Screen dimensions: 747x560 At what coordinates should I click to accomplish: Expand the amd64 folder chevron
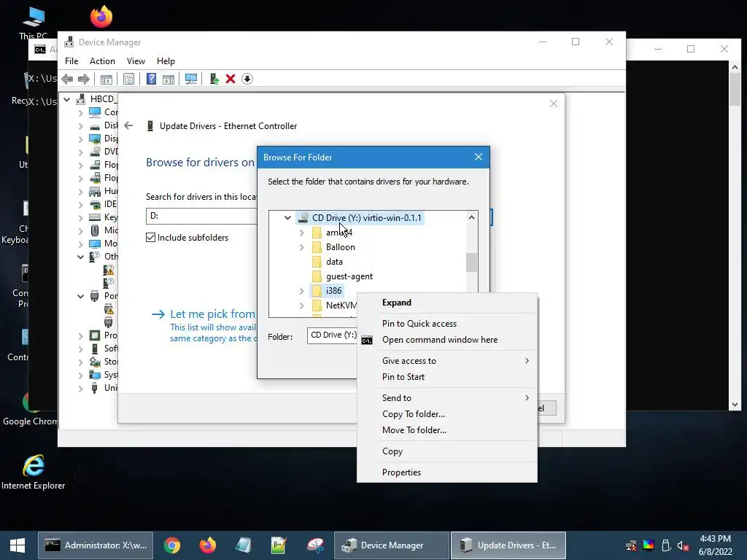coord(301,233)
